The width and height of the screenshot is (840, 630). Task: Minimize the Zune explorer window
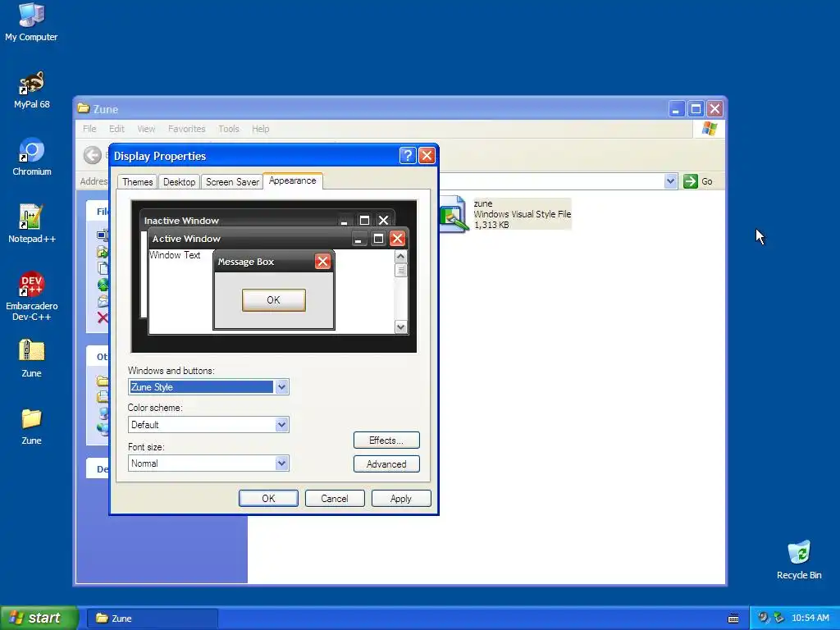(677, 109)
